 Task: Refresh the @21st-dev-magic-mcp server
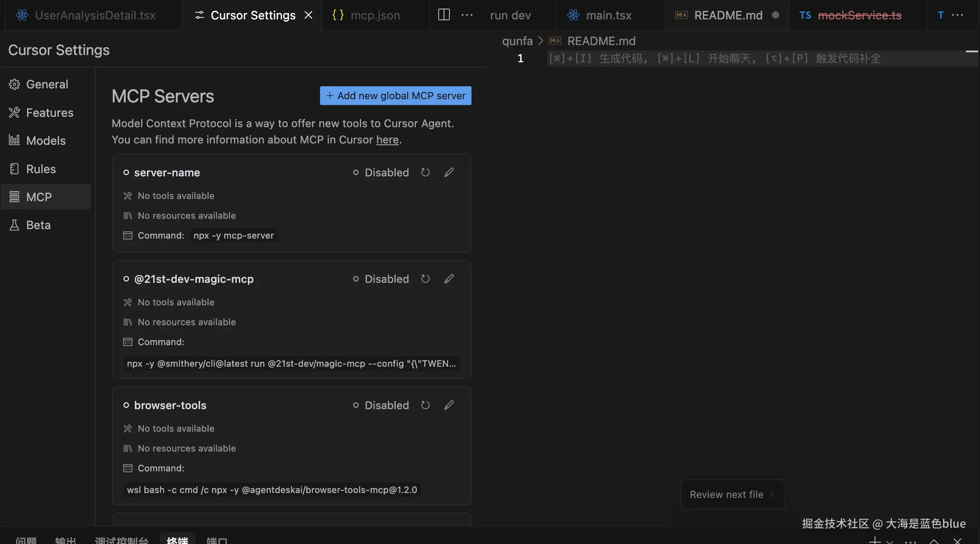(425, 279)
